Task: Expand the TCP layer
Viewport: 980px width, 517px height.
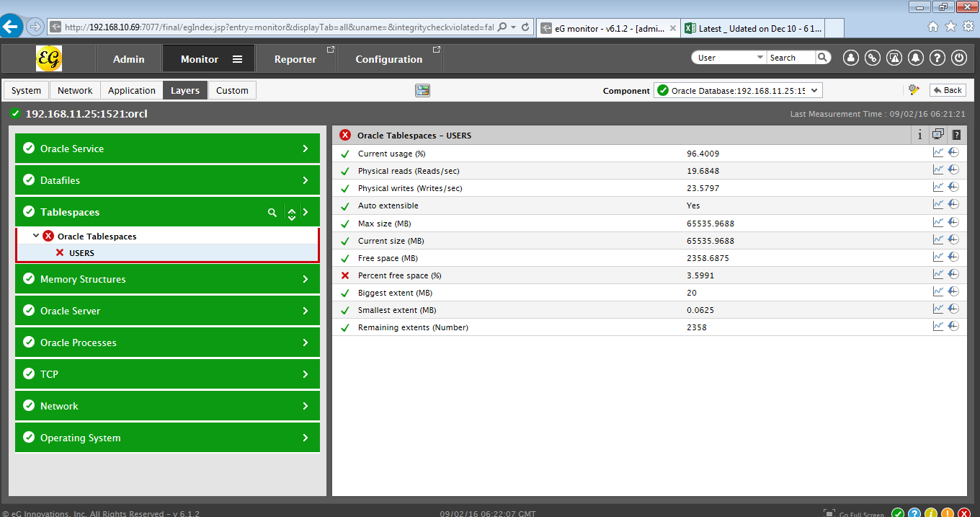Action: 167,374
